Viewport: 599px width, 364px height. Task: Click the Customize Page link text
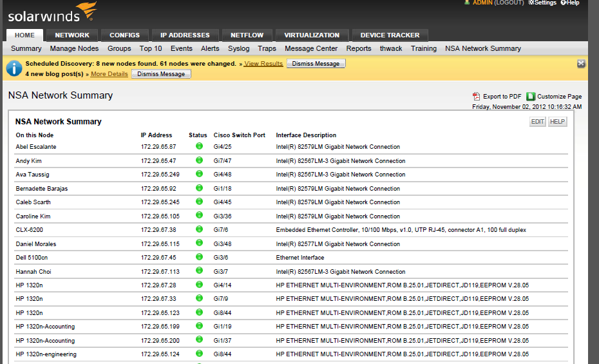pos(559,97)
